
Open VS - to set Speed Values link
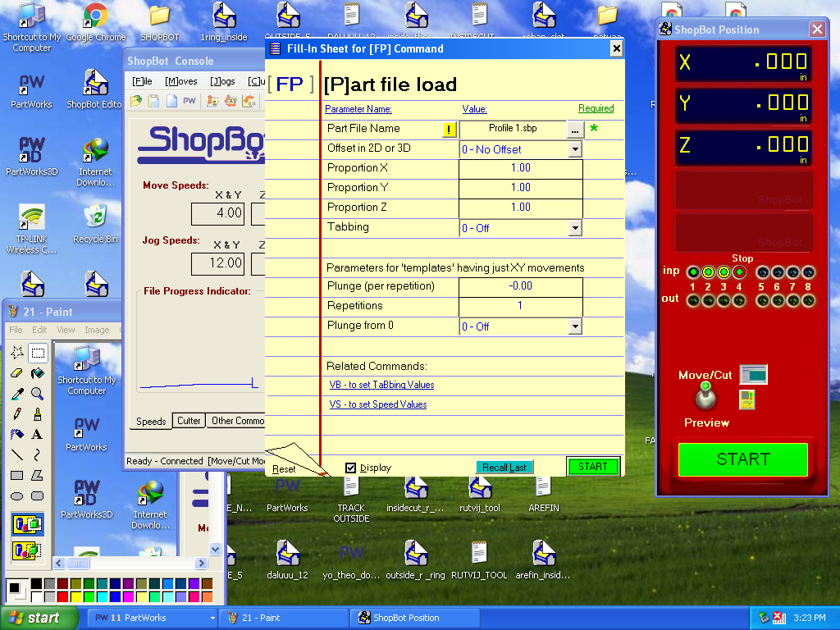pos(377,404)
